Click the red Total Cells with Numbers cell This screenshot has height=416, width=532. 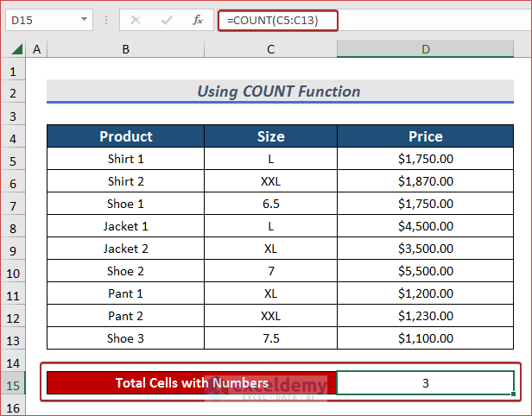(x=191, y=383)
